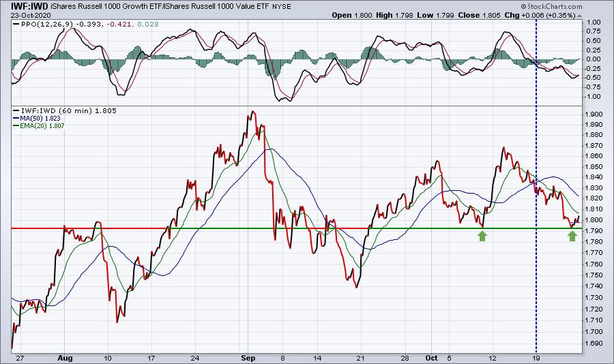Viewport: 614px width, 364px height.
Task: Click the small triangle icon beside Chg value
Action: click(579, 16)
